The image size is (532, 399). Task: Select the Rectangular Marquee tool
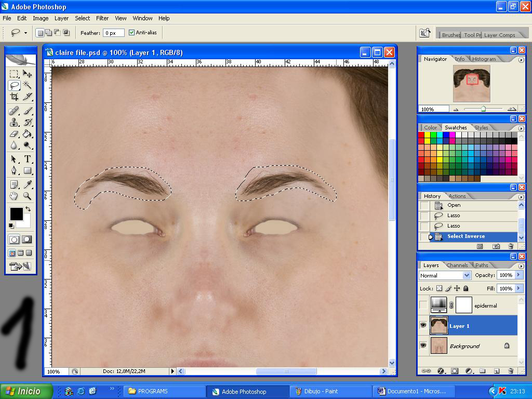pyautogui.click(x=14, y=74)
